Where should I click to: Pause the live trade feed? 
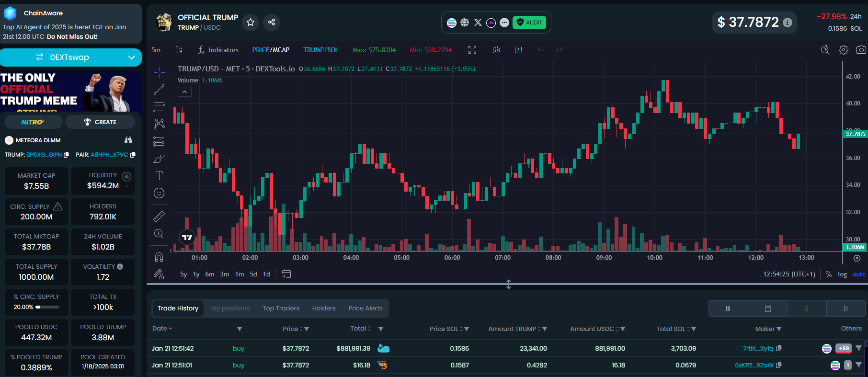[x=728, y=308]
